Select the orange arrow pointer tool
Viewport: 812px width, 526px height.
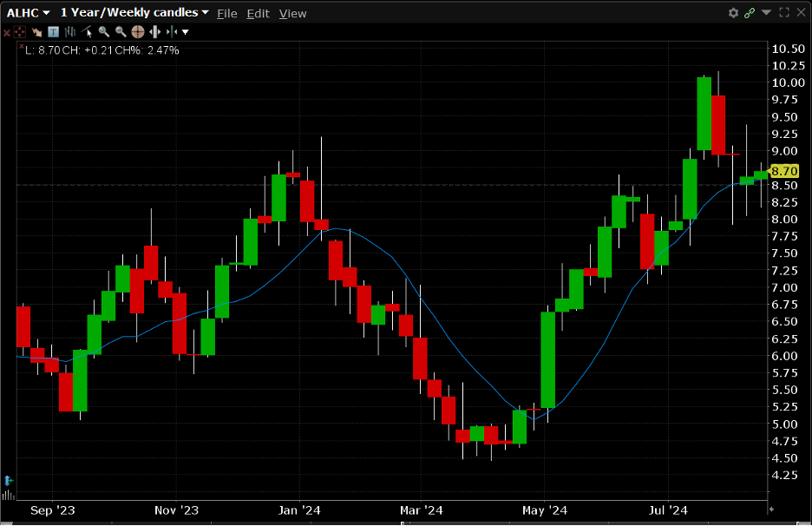[36, 32]
